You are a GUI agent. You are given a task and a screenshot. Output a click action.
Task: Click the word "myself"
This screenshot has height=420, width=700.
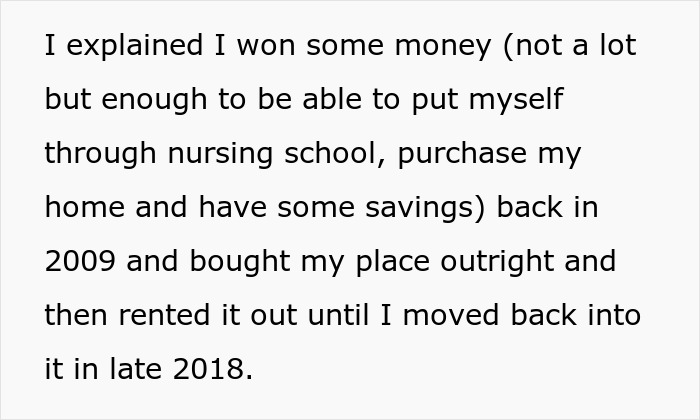[x=526, y=101]
